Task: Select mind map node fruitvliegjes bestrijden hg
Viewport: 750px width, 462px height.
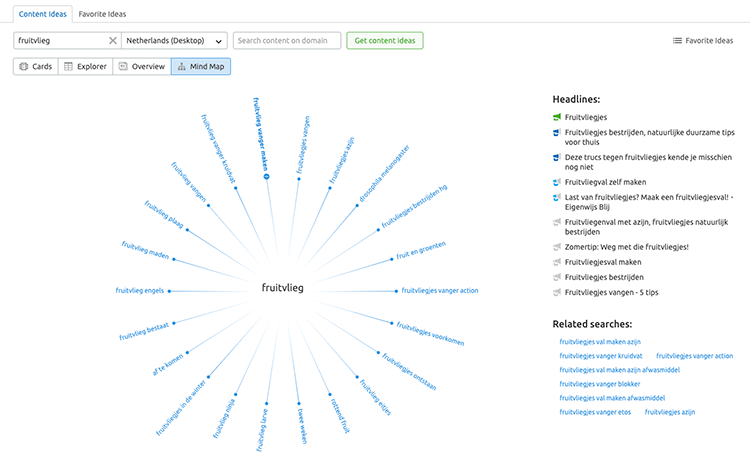Action: click(414, 206)
